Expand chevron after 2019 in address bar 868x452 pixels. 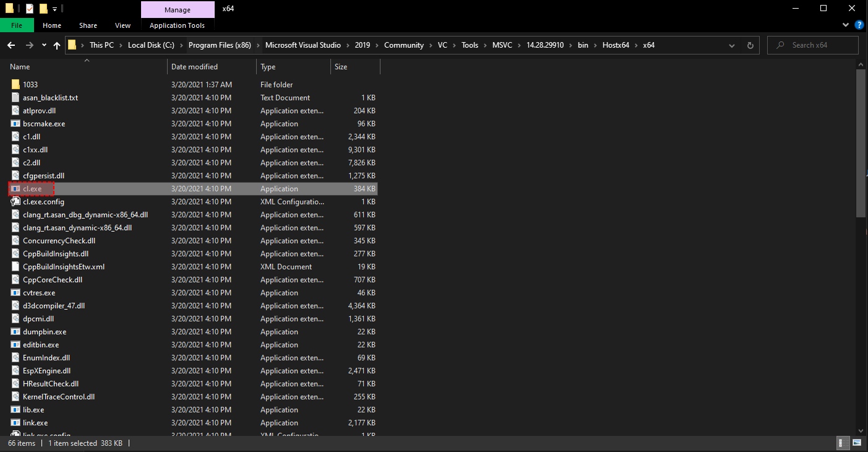tap(376, 45)
